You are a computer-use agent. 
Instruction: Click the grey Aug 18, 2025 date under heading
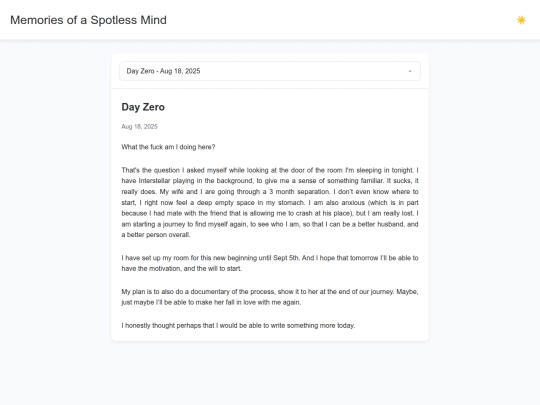point(139,126)
